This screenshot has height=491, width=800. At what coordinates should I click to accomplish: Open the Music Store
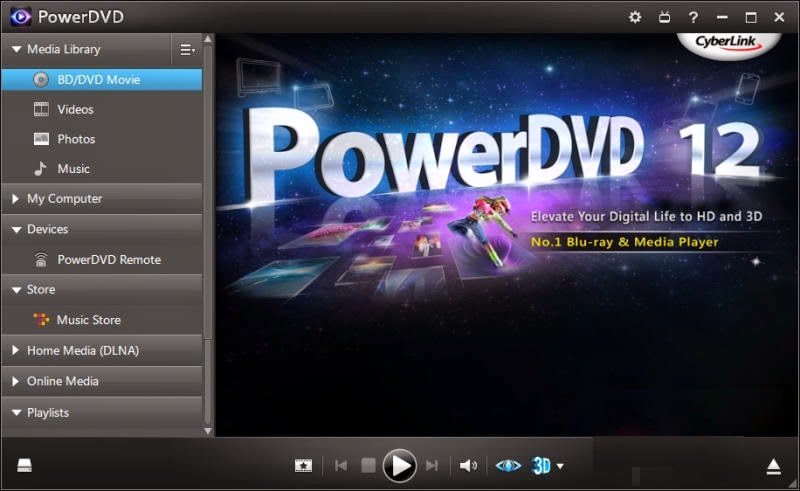[102, 320]
